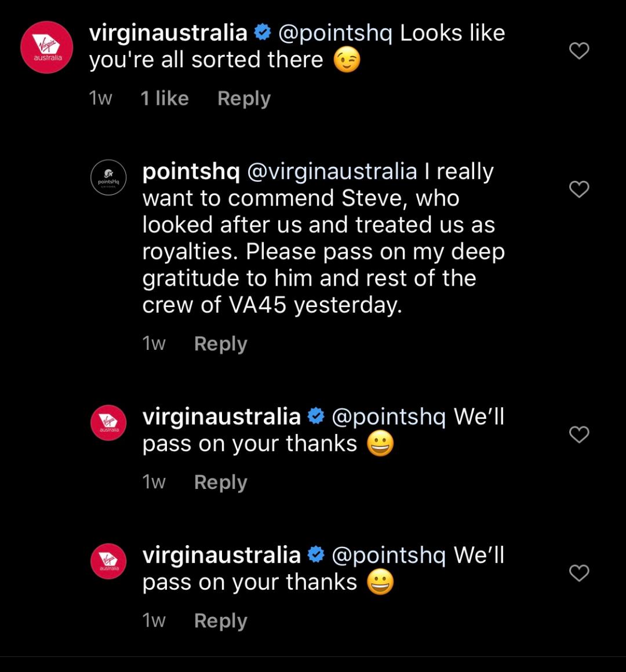Like the first "We'll pass on your thanks" reply
The image size is (626, 672).
coord(579,434)
